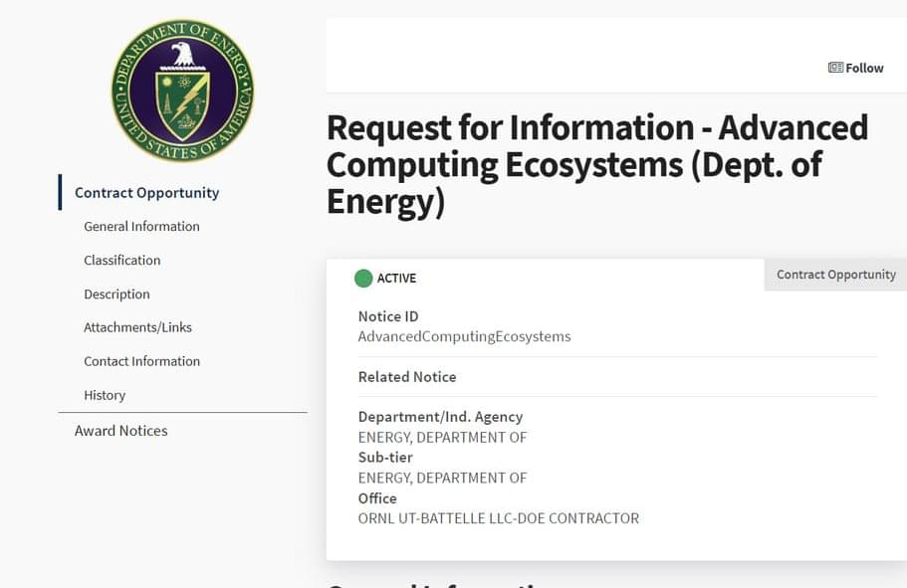The width and height of the screenshot is (907, 588).
Task: Click the ORNL UT-BATTELLE office value
Action: (498, 518)
